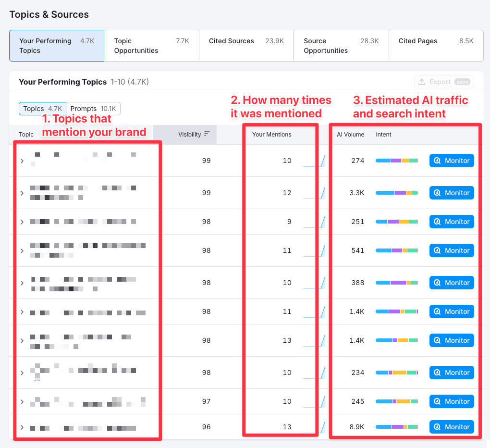
Task: Switch to the Cited Sources tab
Action: (x=245, y=45)
